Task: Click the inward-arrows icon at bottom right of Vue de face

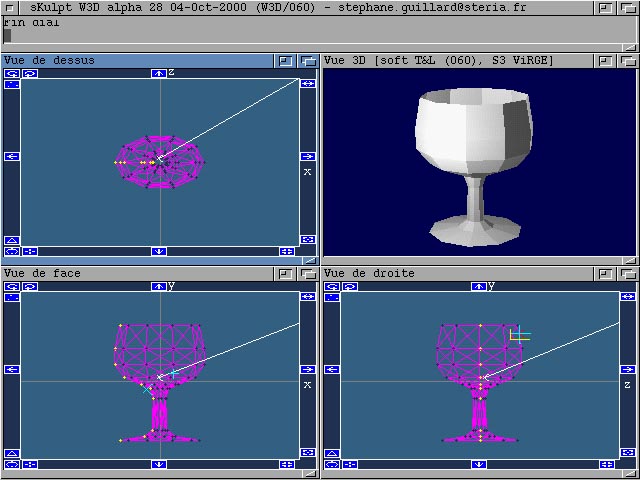Action: point(287,464)
